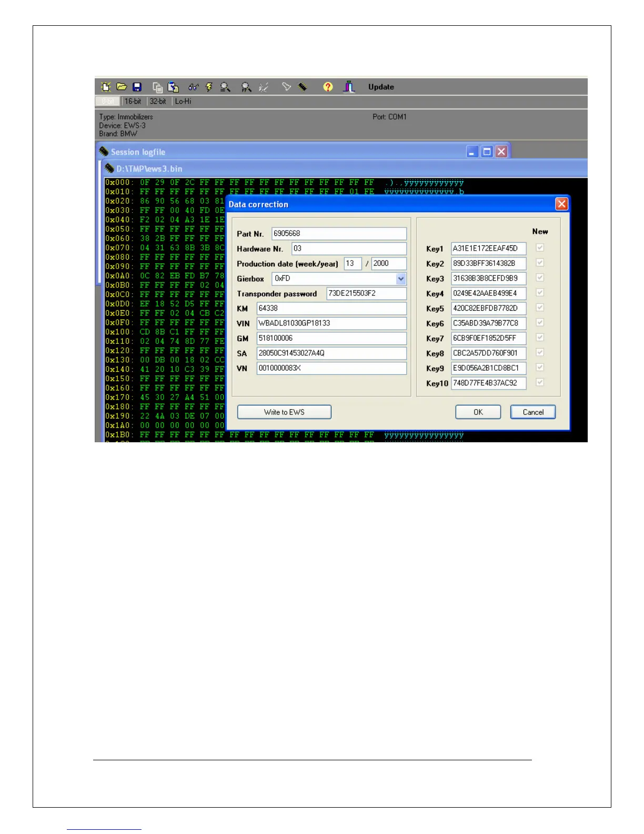The height and width of the screenshot is (834, 644).
Task: Click the greyed-out sparkle toolbar icon
Action: (263, 87)
